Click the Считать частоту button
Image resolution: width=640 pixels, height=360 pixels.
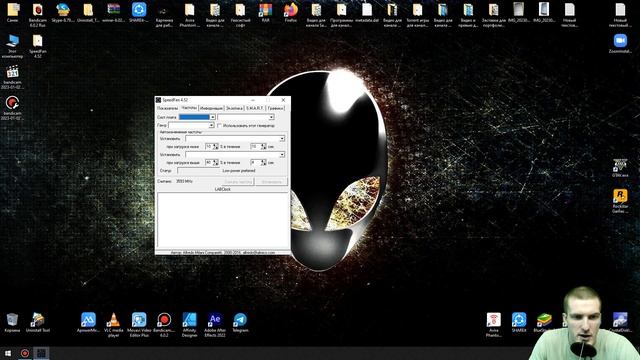pos(238,182)
